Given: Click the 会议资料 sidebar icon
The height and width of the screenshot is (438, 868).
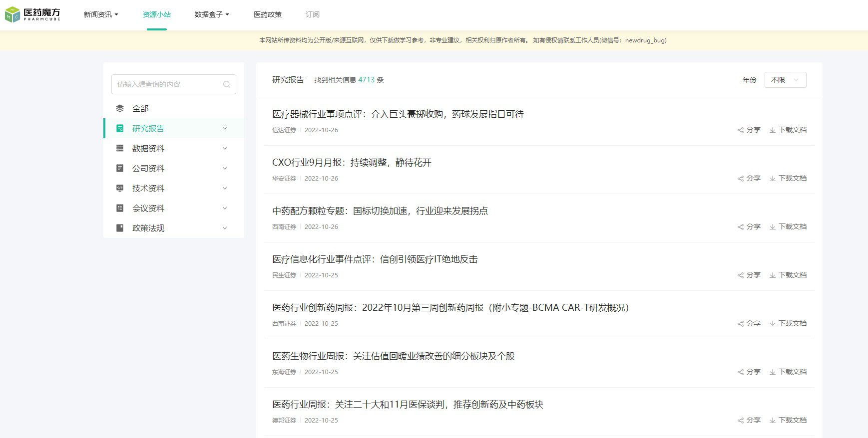Looking at the screenshot, I should [x=120, y=208].
